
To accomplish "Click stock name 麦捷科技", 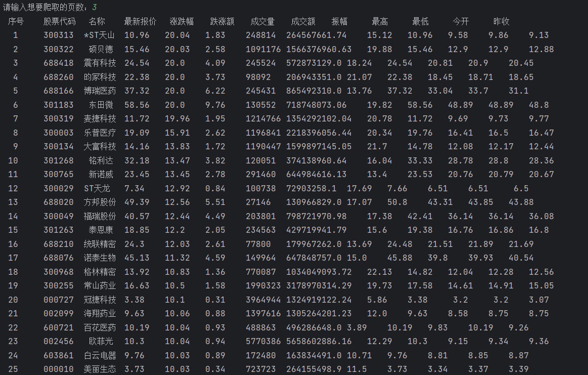I will [100, 119].
